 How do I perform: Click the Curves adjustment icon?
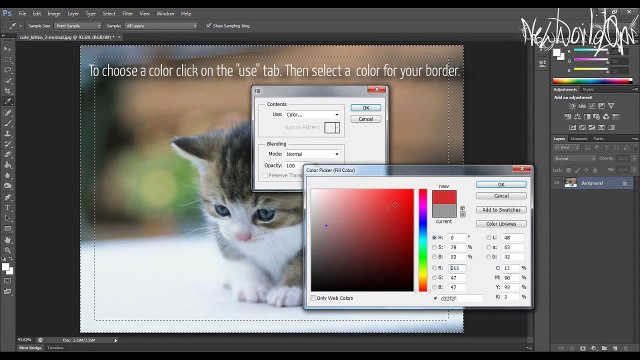pyautogui.click(x=592, y=106)
